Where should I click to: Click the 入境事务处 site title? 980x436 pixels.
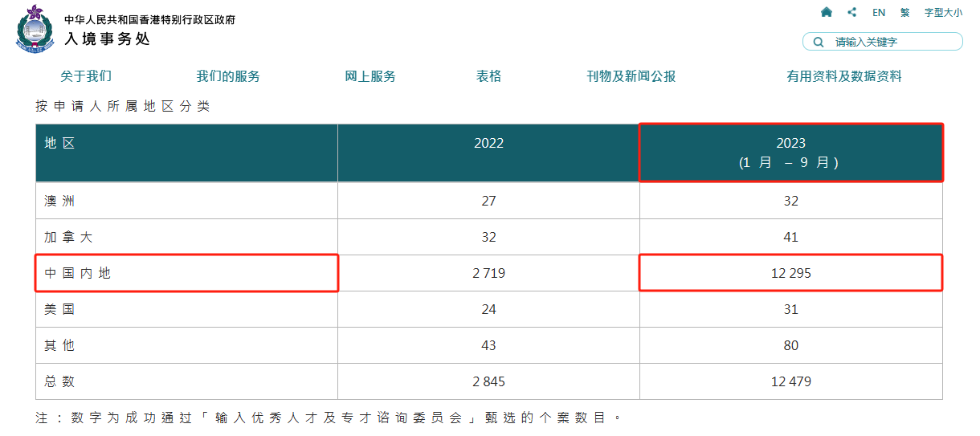click(107, 38)
